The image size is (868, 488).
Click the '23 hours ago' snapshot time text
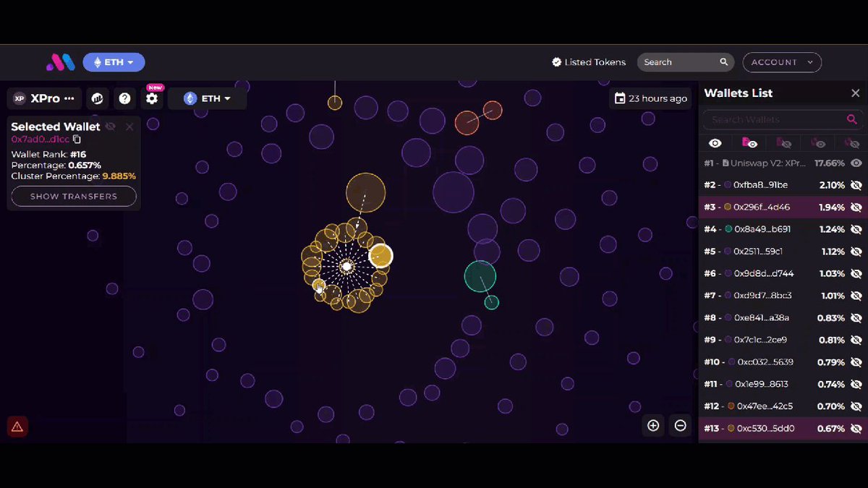[658, 98]
